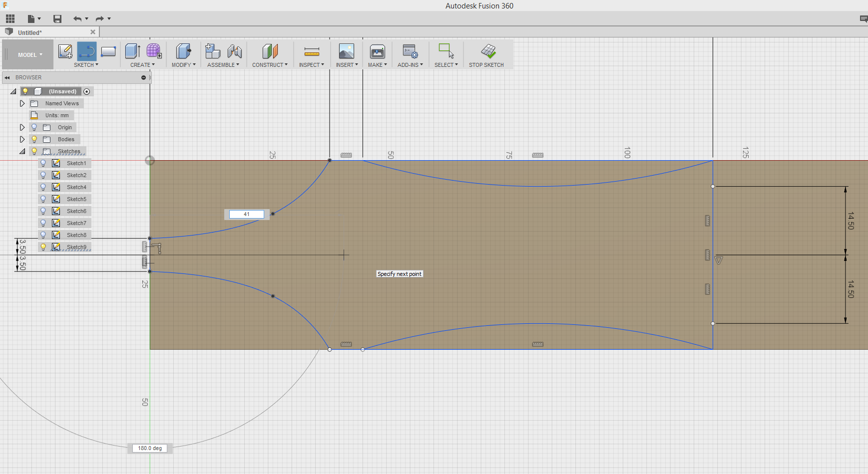This screenshot has width=868, height=474.
Task: Toggle visibility bulb of Bodies folder
Action: pyautogui.click(x=34, y=139)
